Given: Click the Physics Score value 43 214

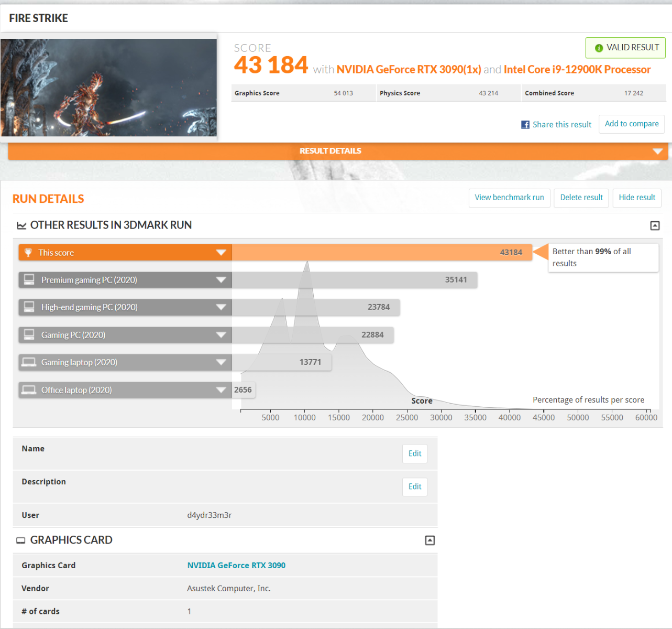Looking at the screenshot, I should [x=489, y=93].
